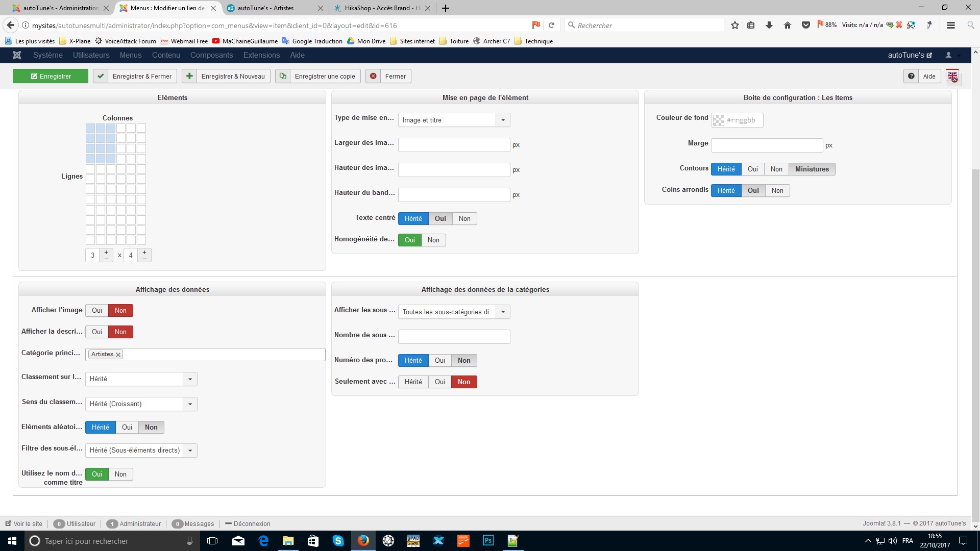The width and height of the screenshot is (980, 551).
Task: Click the English flag language switcher icon
Action: point(952,76)
